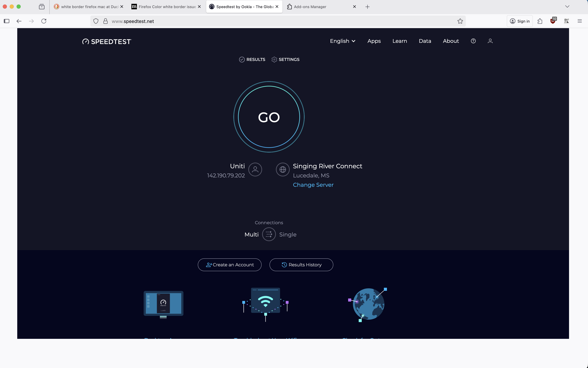Viewport: 588px width, 368px height.
Task: Click the tracking protection shield icon
Action: click(96, 21)
